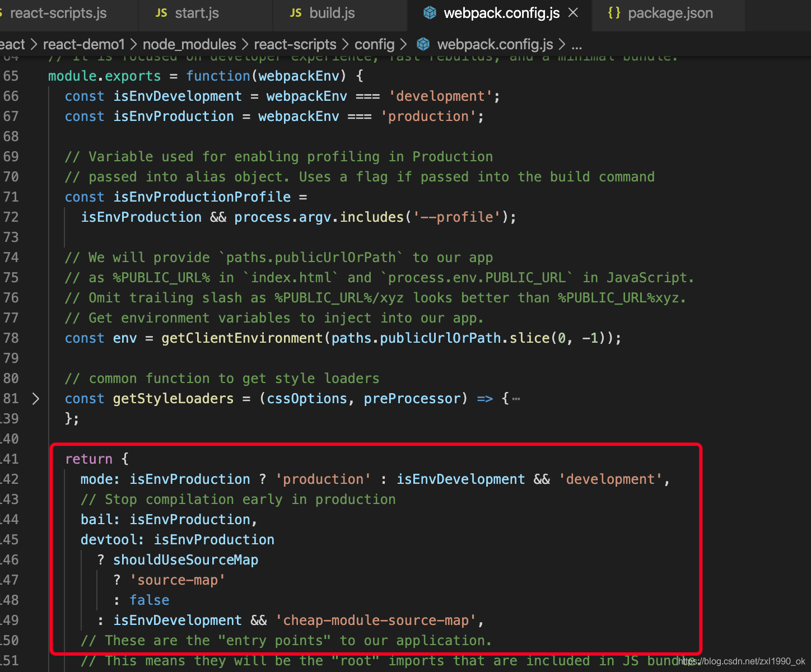The image size is (811, 672).
Task: Open the truncated breadcrumb ellipsis
Action: 577,45
